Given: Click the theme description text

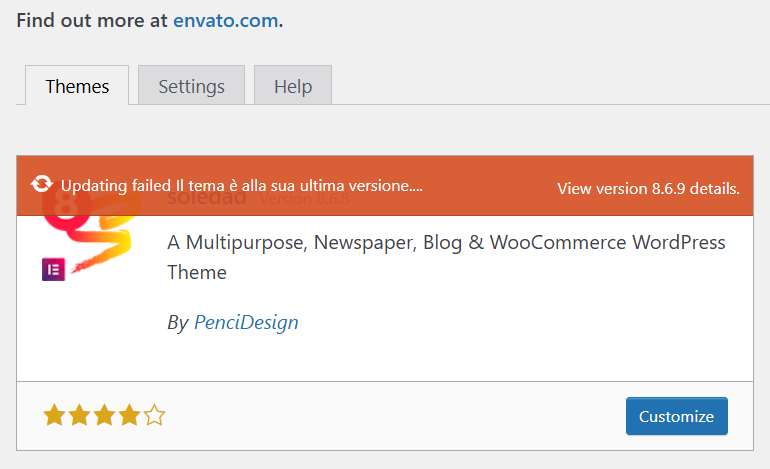Looking at the screenshot, I should tap(445, 257).
